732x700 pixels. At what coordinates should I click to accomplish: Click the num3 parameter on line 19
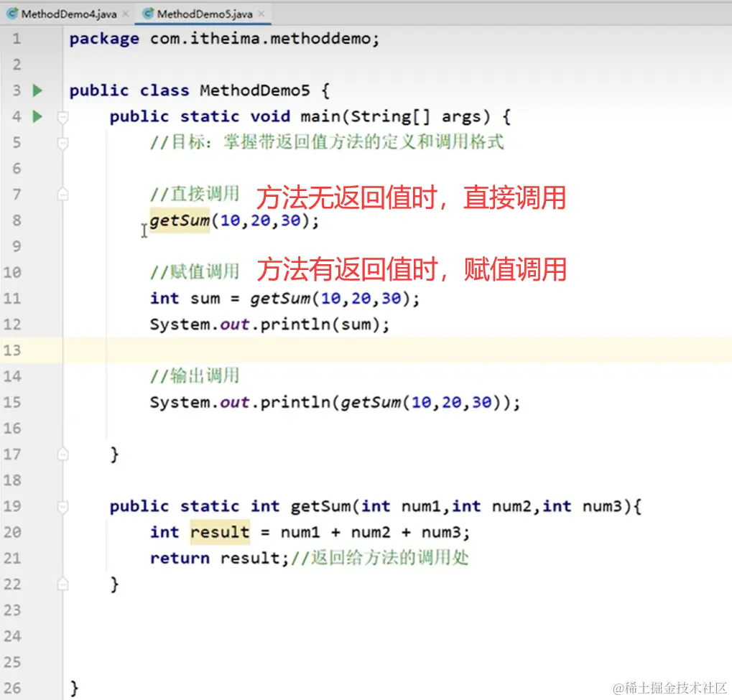[x=602, y=506]
